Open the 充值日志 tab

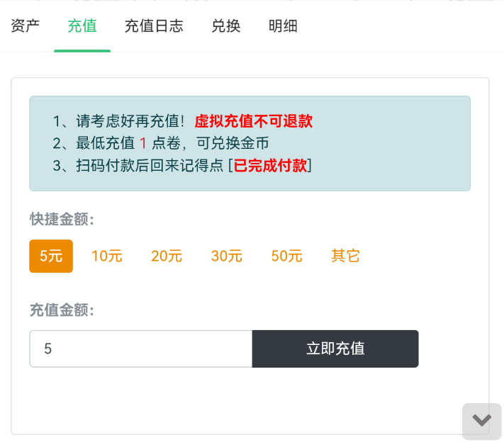pyautogui.click(x=154, y=26)
